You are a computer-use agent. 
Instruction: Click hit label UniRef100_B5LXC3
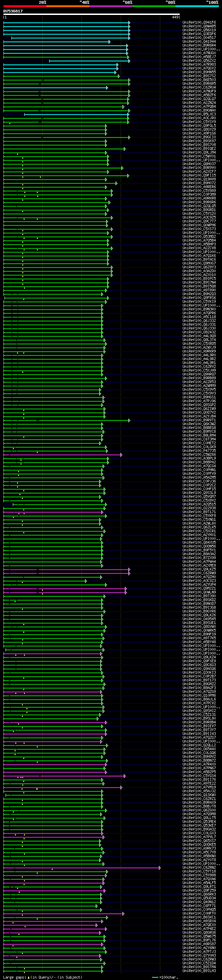[x=199, y=114]
